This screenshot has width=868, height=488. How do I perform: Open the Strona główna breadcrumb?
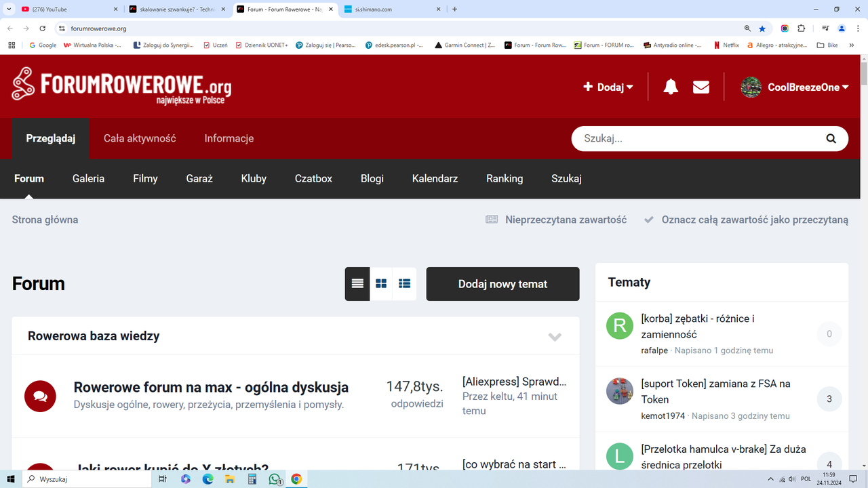(x=45, y=220)
